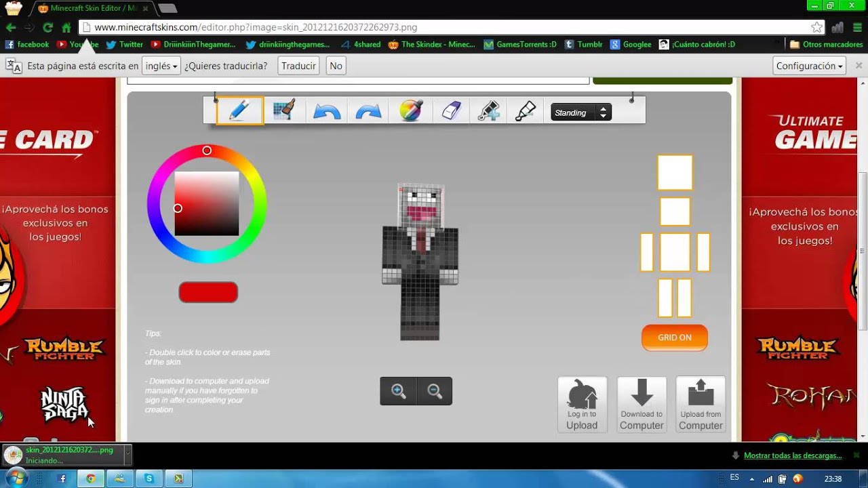This screenshot has height=488, width=868.
Task: Pick shade in saturation square
Action: (x=207, y=203)
